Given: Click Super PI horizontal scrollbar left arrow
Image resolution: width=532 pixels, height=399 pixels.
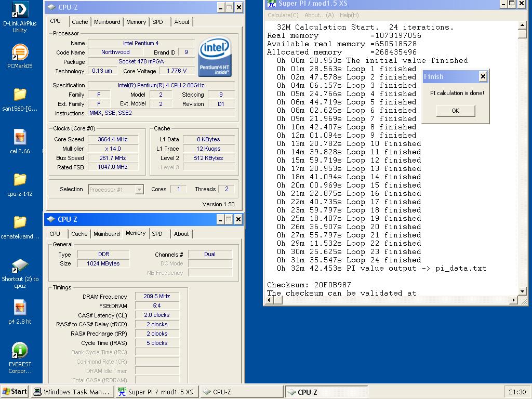Looking at the screenshot, I should (x=270, y=300).
